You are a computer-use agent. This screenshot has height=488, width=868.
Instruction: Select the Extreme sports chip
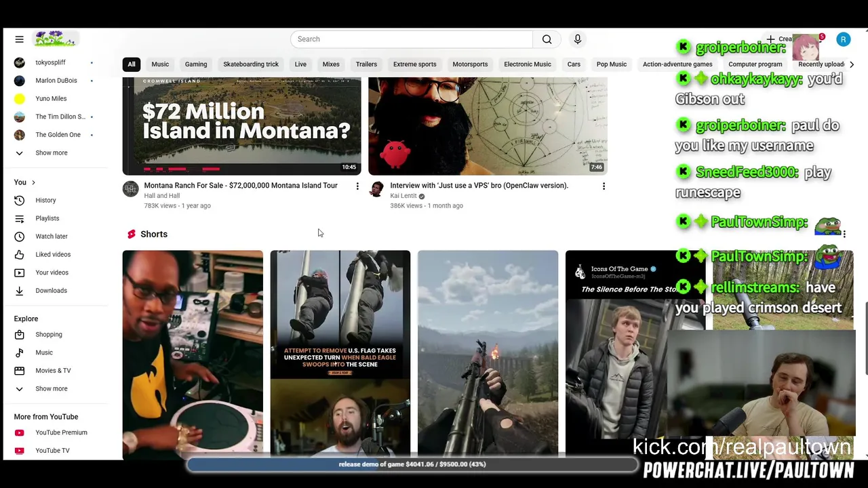point(414,64)
